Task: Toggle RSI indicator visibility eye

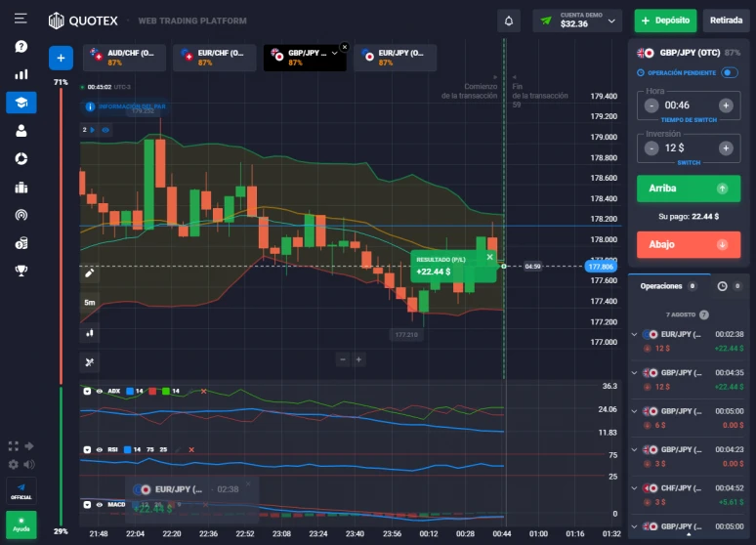Action: tap(100, 449)
